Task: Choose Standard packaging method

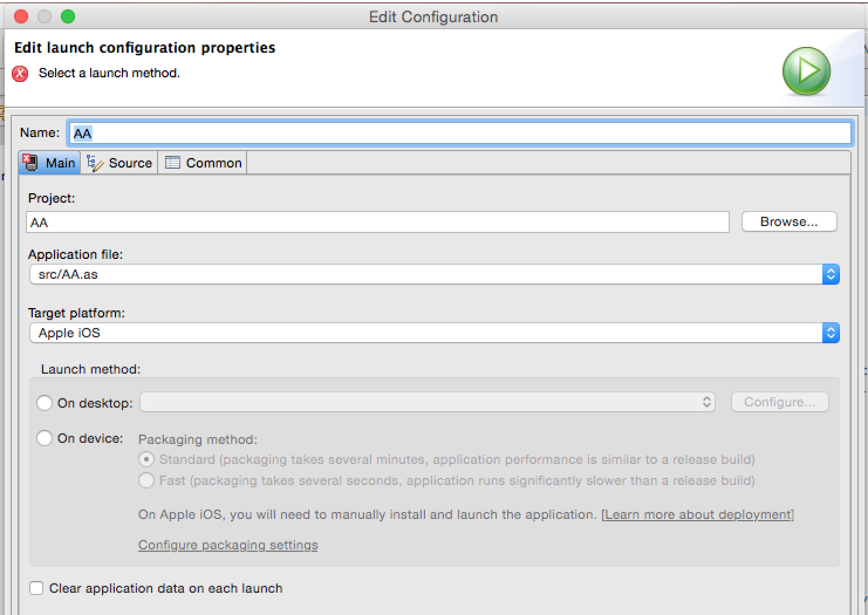Action: pyautogui.click(x=146, y=459)
